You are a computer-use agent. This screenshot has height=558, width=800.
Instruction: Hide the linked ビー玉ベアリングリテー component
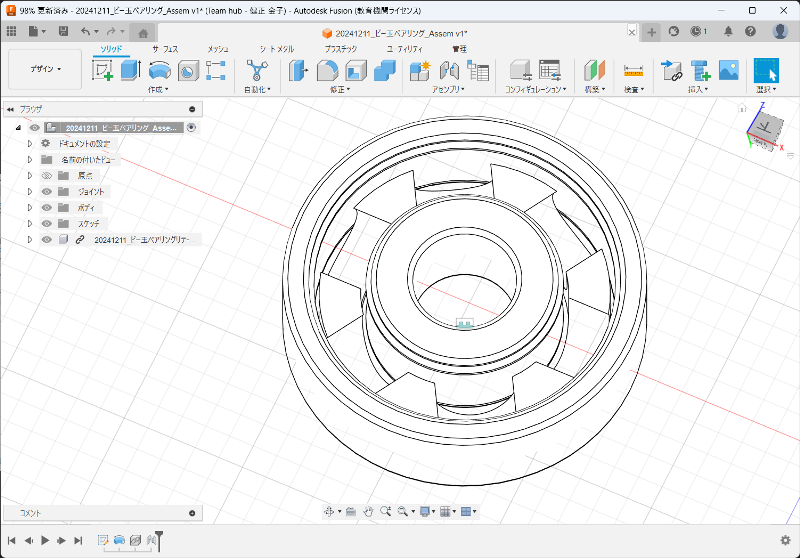[x=46, y=239]
